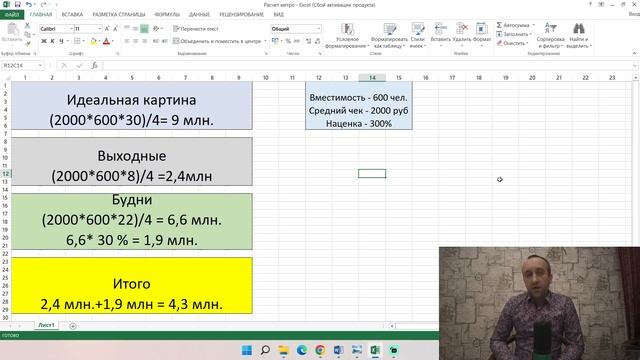
Task: Open the font size 11 dropdown
Action: click(100, 29)
